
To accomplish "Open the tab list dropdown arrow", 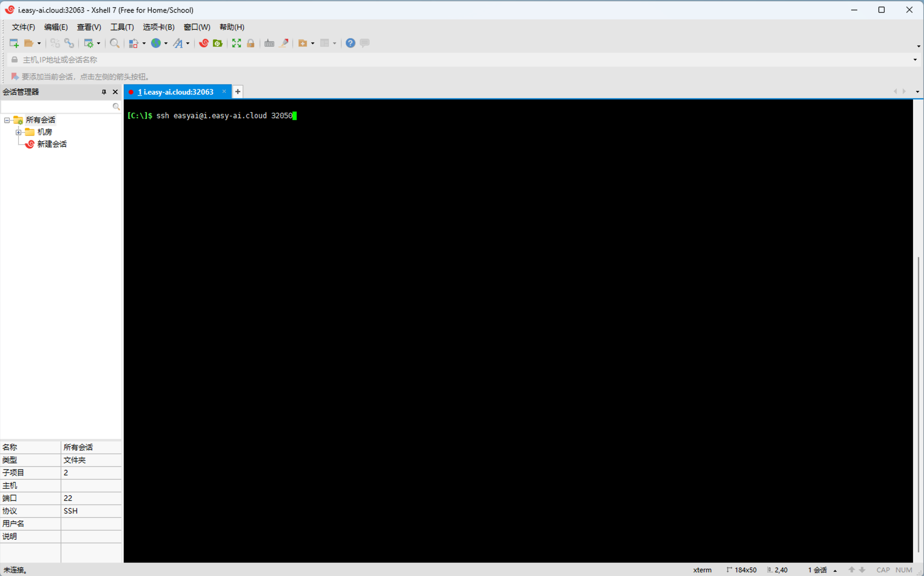I will [917, 92].
